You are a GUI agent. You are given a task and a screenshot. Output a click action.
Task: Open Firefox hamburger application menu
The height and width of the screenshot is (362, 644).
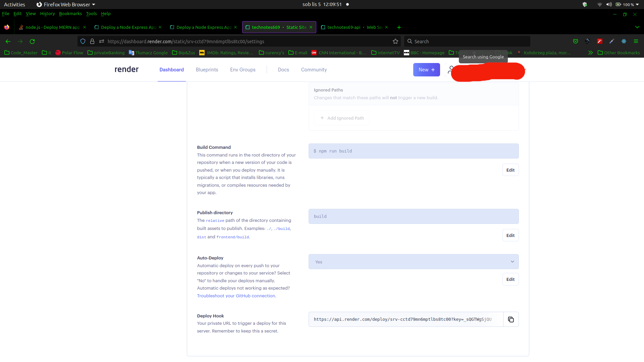(636, 41)
